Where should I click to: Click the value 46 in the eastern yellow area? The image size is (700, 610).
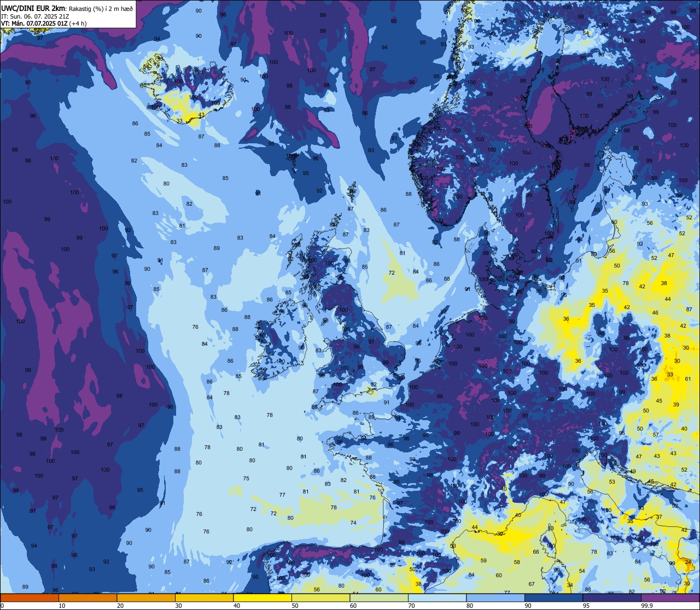655,312
